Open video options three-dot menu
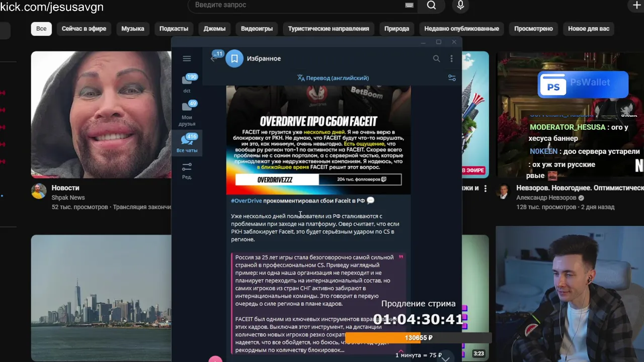 486,189
